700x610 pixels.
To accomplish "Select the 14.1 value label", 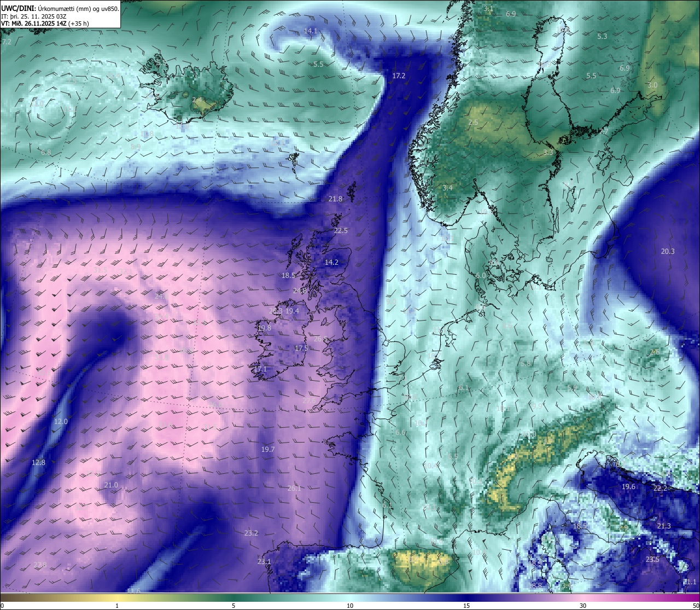I will 311,31.
